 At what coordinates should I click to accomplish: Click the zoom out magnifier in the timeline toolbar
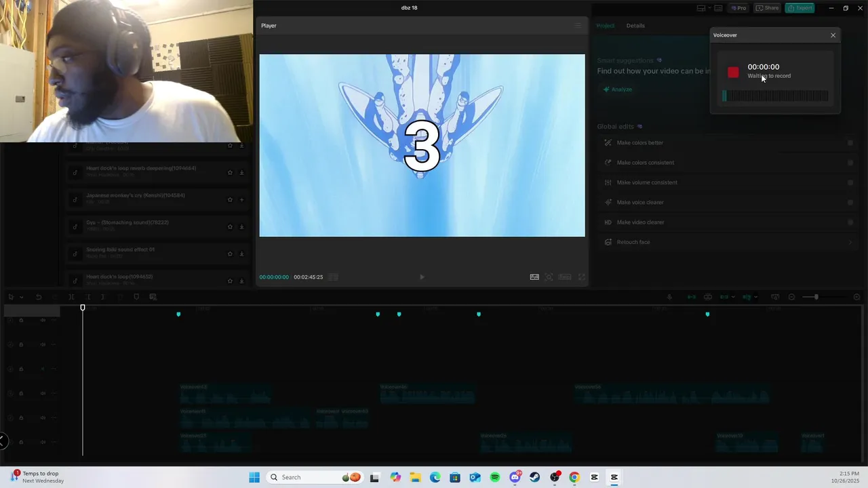click(791, 297)
